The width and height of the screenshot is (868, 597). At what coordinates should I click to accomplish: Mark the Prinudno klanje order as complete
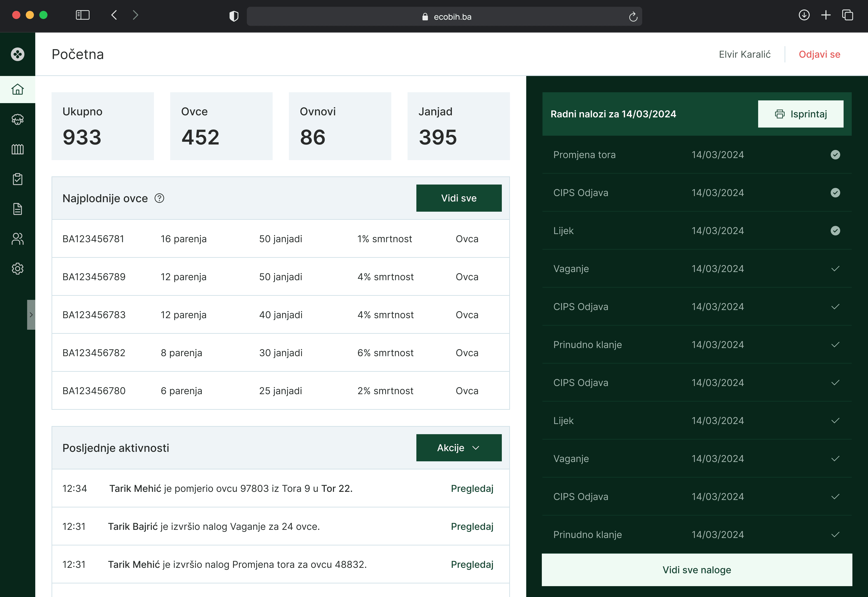(x=835, y=344)
